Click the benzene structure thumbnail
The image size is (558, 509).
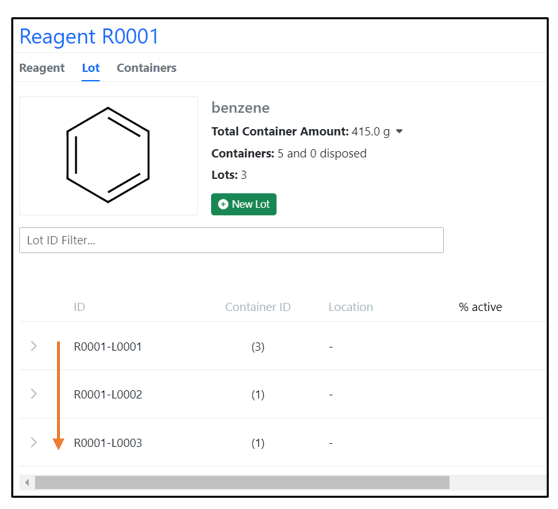click(x=108, y=155)
